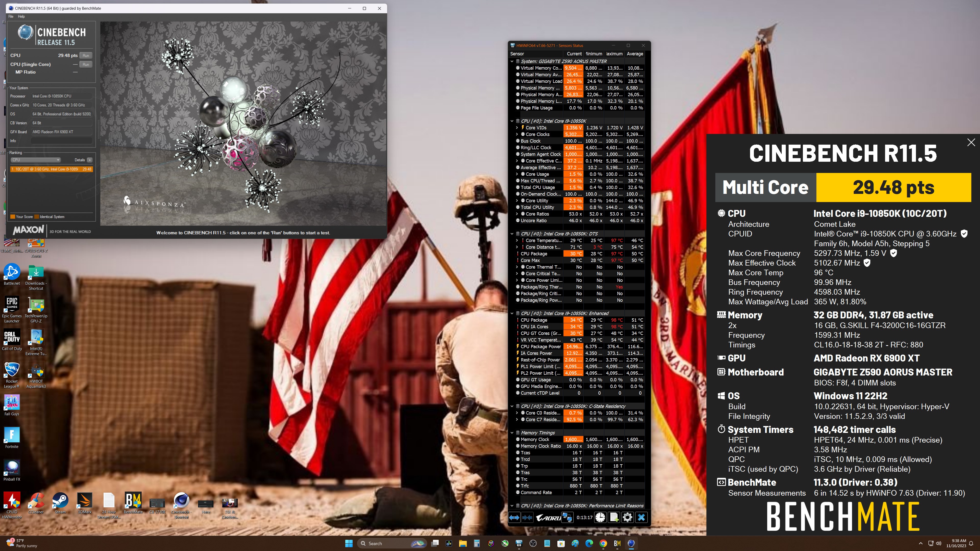Image resolution: width=980 pixels, height=551 pixels.
Task: Collapse CPU i9-10850K DTS section
Action: point(512,234)
